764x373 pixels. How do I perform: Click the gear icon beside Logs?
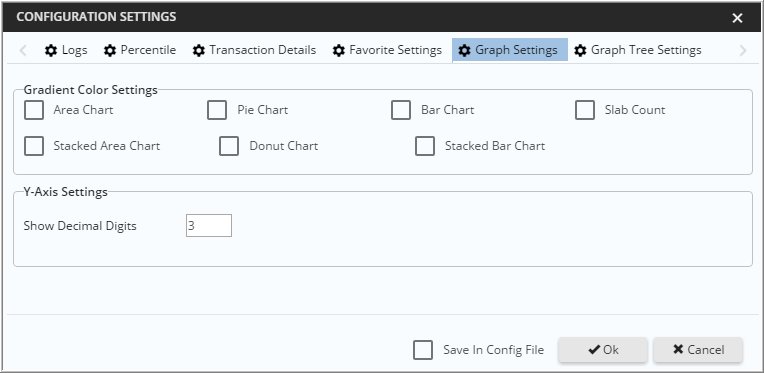pyautogui.click(x=51, y=50)
